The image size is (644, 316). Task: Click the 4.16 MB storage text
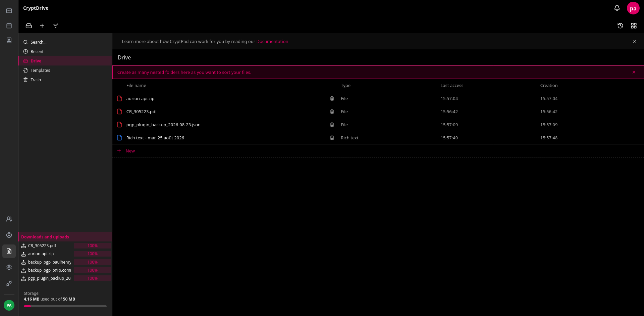[x=32, y=299]
